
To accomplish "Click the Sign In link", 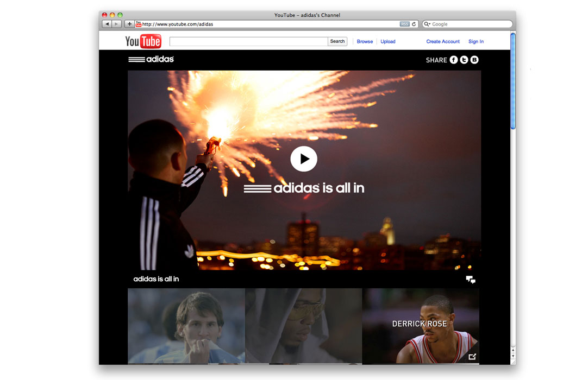I will tap(476, 42).
